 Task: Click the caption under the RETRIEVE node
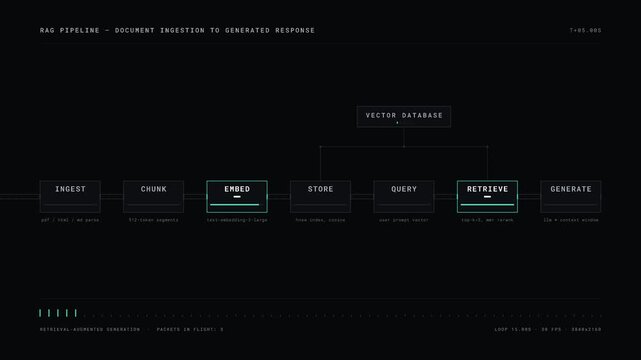tap(487, 220)
